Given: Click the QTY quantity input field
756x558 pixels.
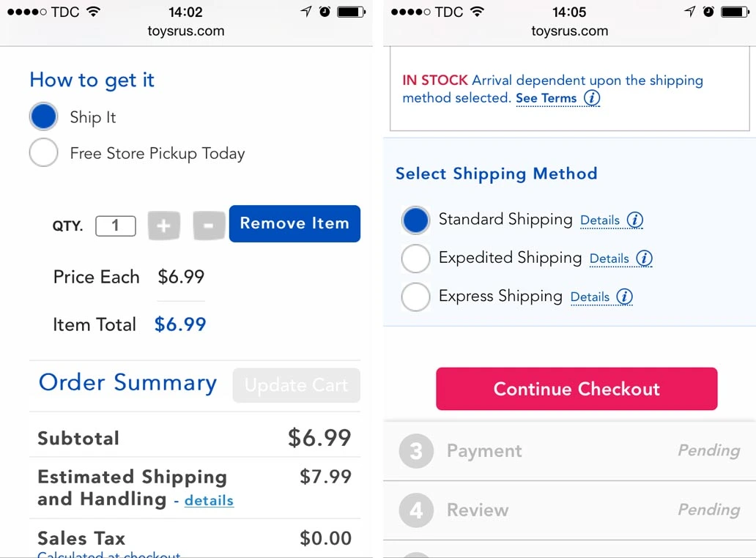Looking at the screenshot, I should pyautogui.click(x=116, y=226).
